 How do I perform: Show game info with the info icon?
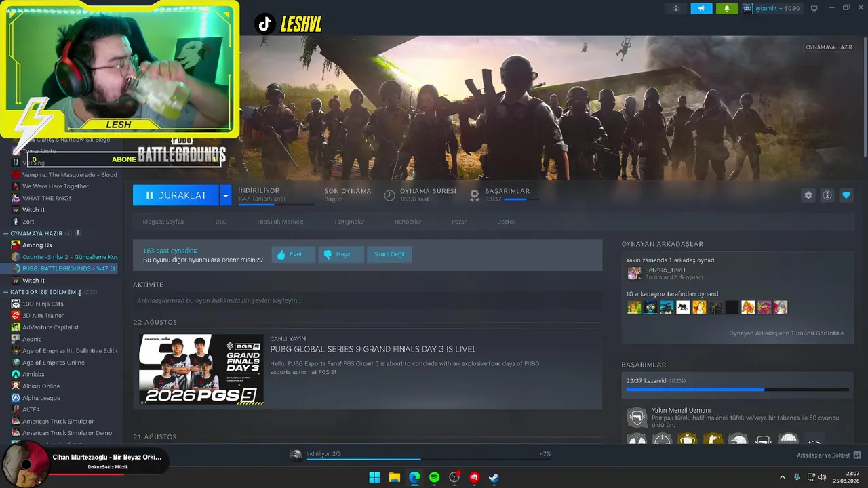tap(827, 195)
